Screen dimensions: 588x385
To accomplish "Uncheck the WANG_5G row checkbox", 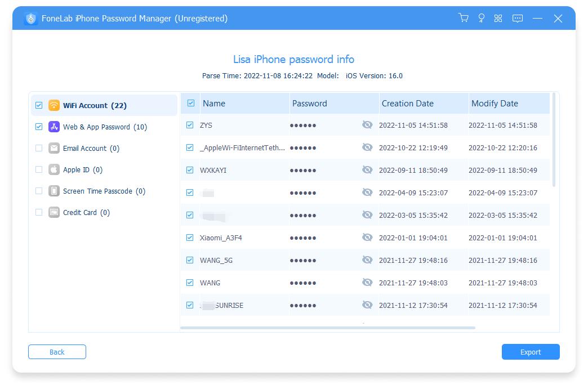I will (x=190, y=260).
